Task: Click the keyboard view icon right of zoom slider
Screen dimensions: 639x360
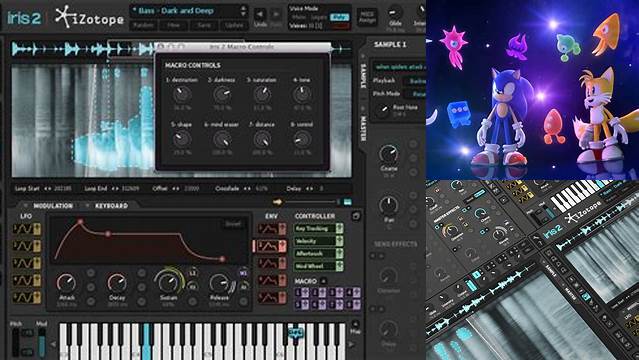Action: point(348,202)
